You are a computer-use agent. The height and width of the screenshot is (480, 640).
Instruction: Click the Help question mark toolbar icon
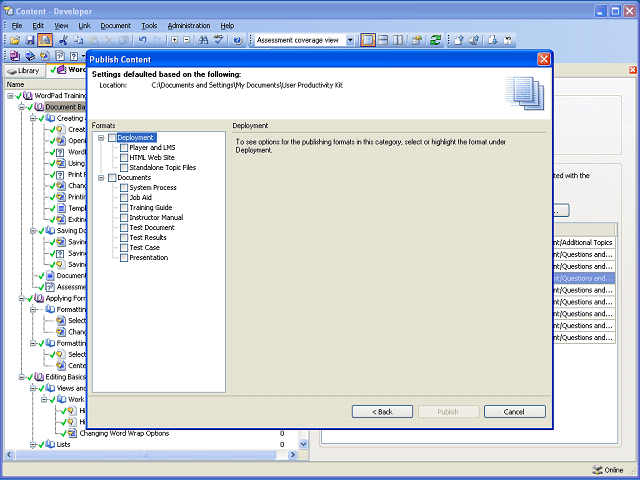click(238, 40)
